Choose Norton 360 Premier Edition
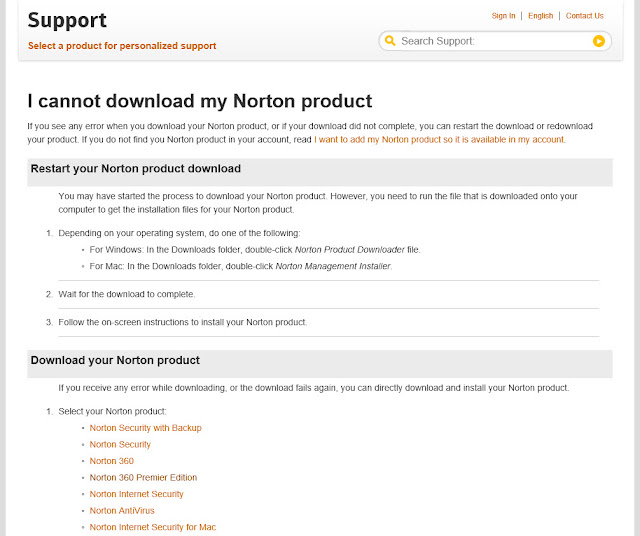This screenshot has width=640, height=536. point(143,478)
